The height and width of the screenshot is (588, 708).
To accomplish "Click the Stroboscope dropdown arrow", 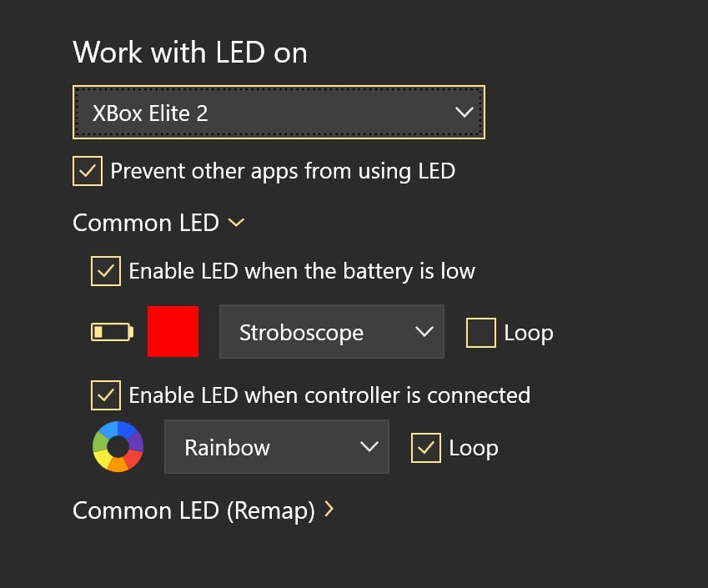I will pos(424,332).
